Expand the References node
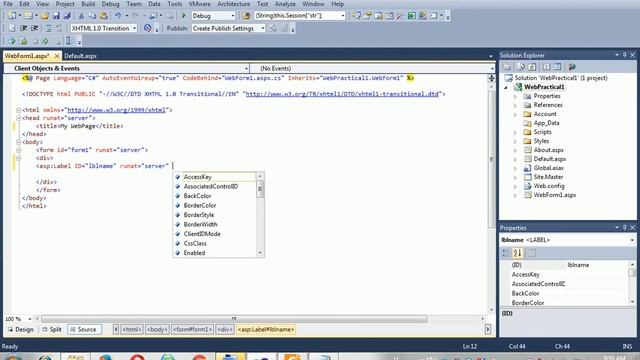This screenshot has width=640, height=360. 515,105
